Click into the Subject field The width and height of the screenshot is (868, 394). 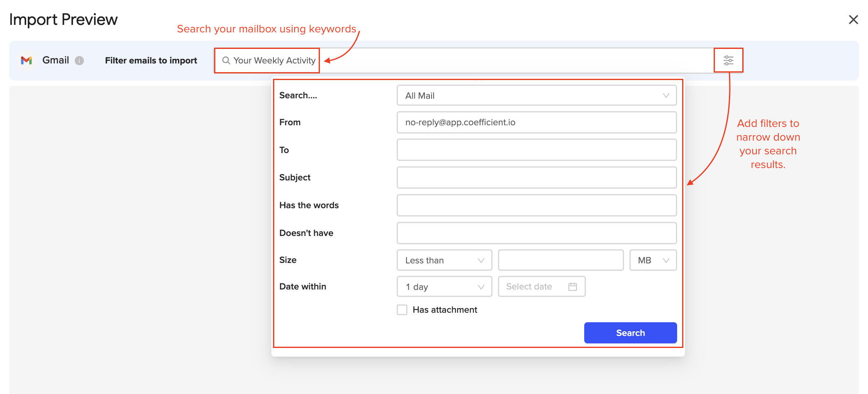(x=536, y=178)
